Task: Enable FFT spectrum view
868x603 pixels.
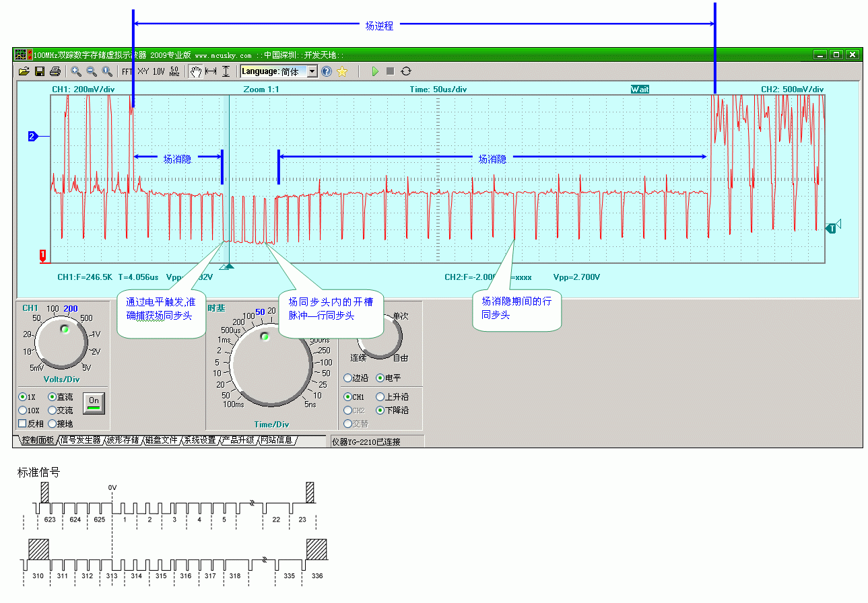Action: pyautogui.click(x=127, y=71)
